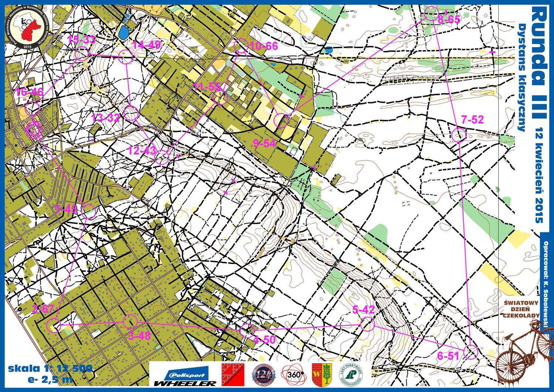Select control circle 10-66
Image resolution: width=554 pixels, height=392 pixels.
tap(241, 46)
